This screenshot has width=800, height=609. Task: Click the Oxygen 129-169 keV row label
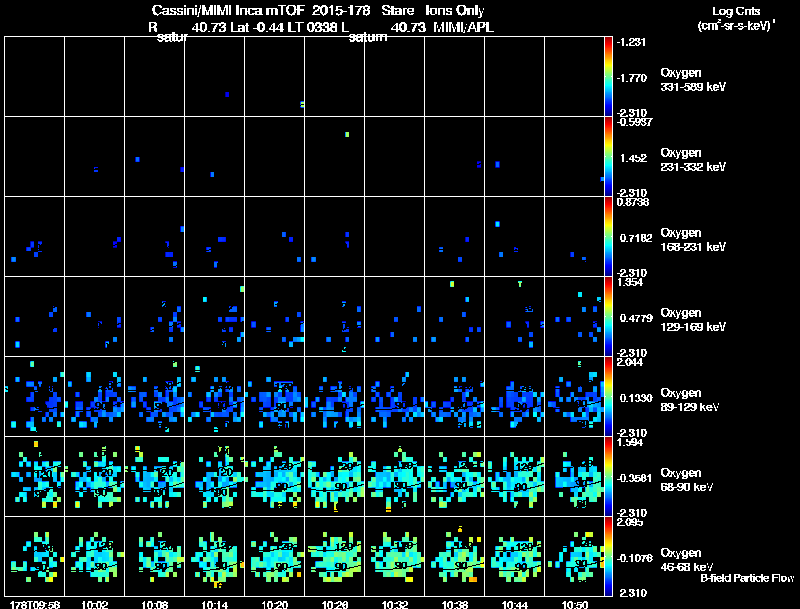693,320
